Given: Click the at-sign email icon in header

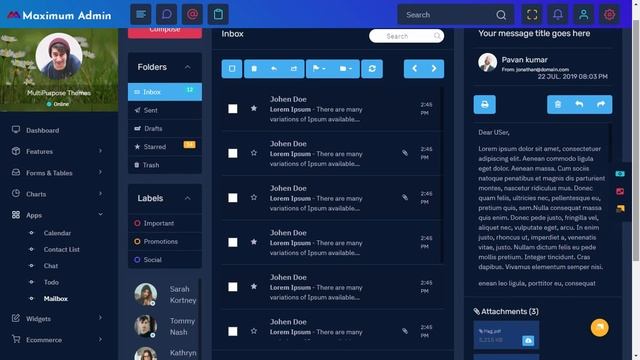Looking at the screenshot, I should pos(192,15).
